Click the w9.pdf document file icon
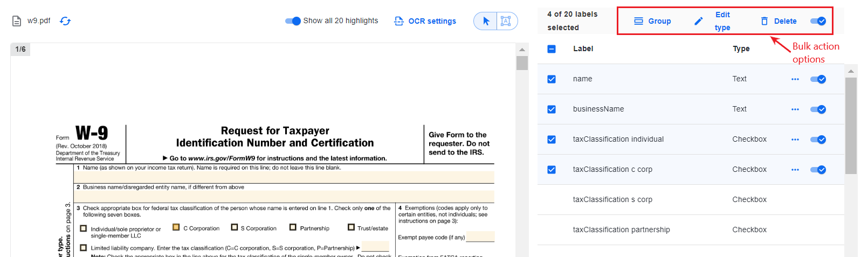 point(17,21)
